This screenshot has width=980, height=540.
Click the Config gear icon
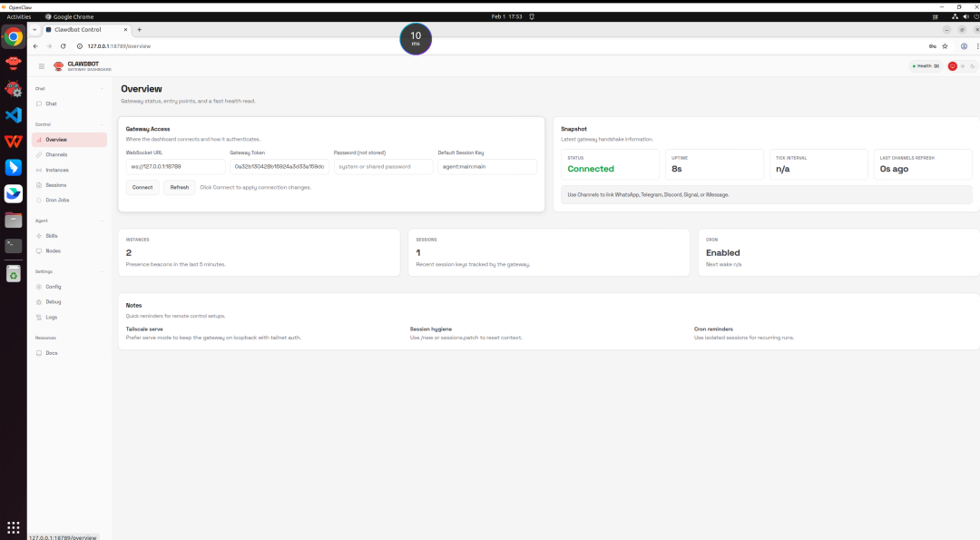pyautogui.click(x=39, y=287)
